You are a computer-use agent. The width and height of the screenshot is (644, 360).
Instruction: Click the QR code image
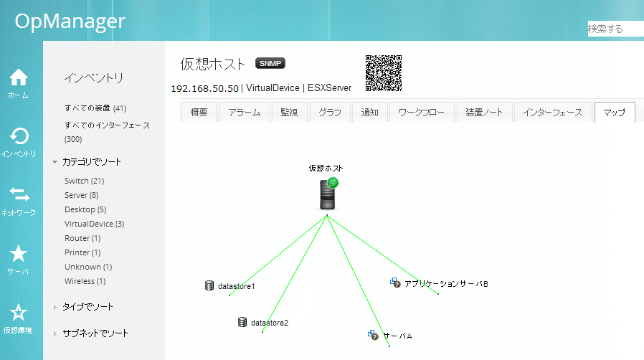(384, 73)
